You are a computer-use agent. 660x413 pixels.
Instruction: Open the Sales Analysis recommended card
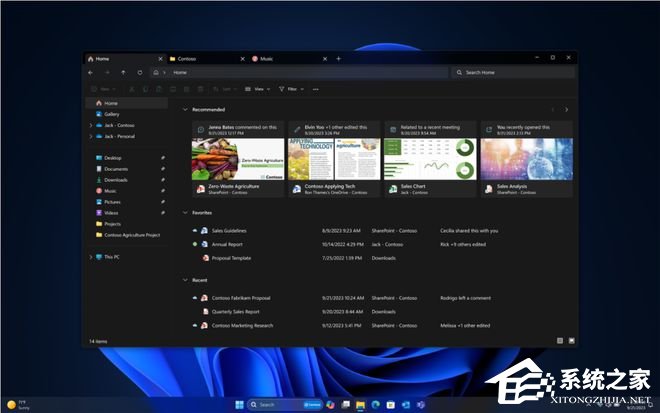point(527,159)
